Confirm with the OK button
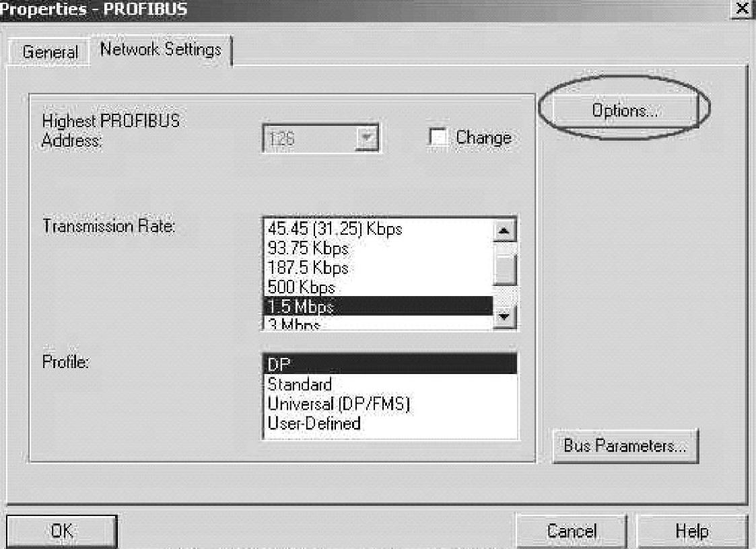Screen dimensions: 756x549 62,531
